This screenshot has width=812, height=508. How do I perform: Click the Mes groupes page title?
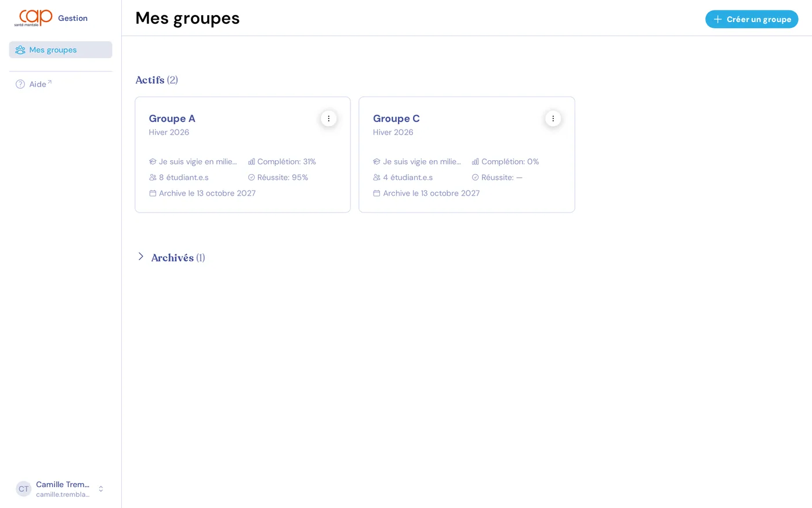pos(187,18)
